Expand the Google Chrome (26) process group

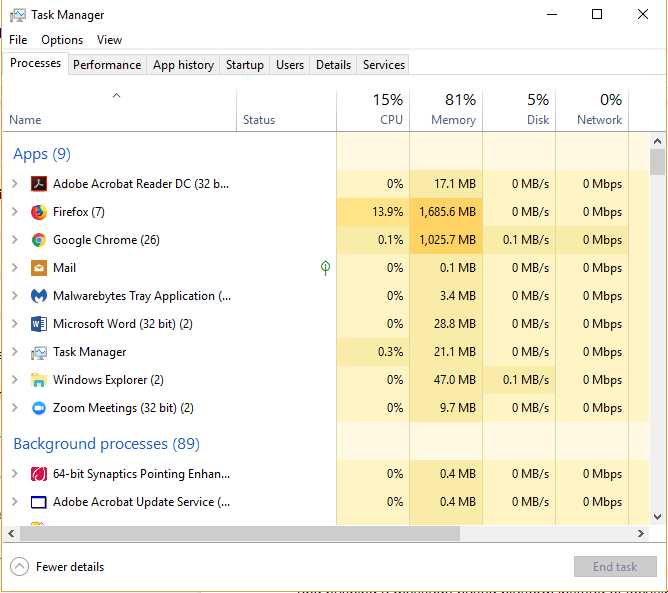pyautogui.click(x=15, y=240)
